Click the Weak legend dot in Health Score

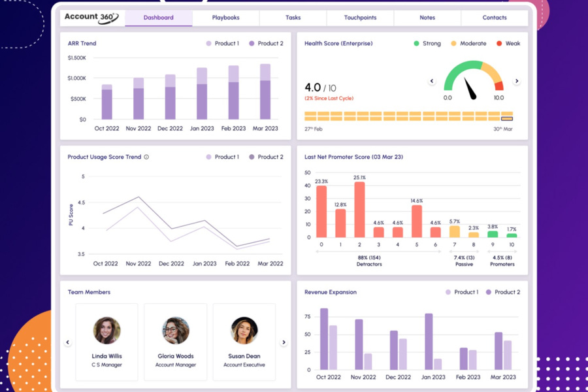tap(499, 43)
